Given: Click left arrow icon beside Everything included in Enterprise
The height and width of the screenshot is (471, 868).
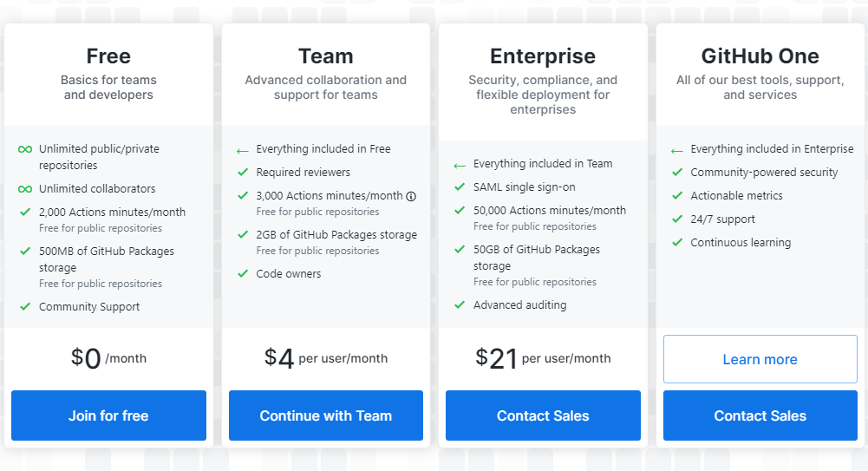Looking at the screenshot, I should pos(676,151).
